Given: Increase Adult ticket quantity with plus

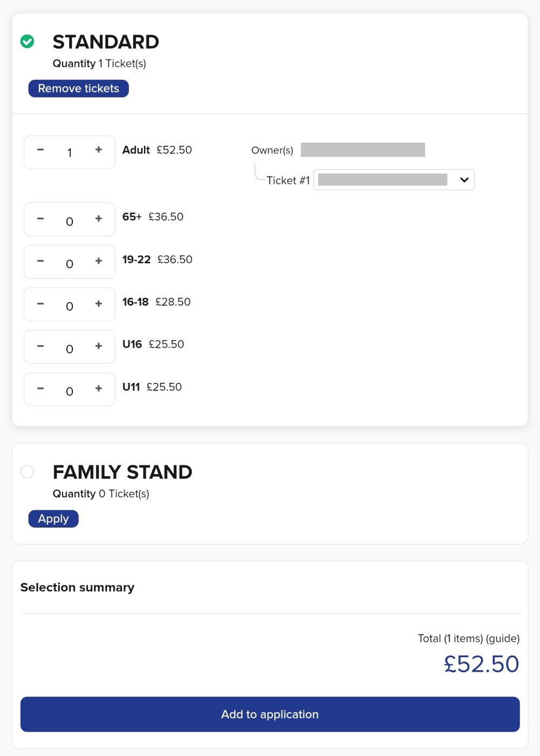Looking at the screenshot, I should pos(98,150).
